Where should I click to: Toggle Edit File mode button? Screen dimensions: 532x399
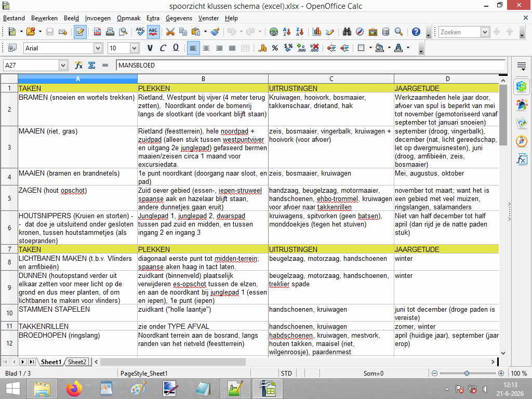pos(80,32)
